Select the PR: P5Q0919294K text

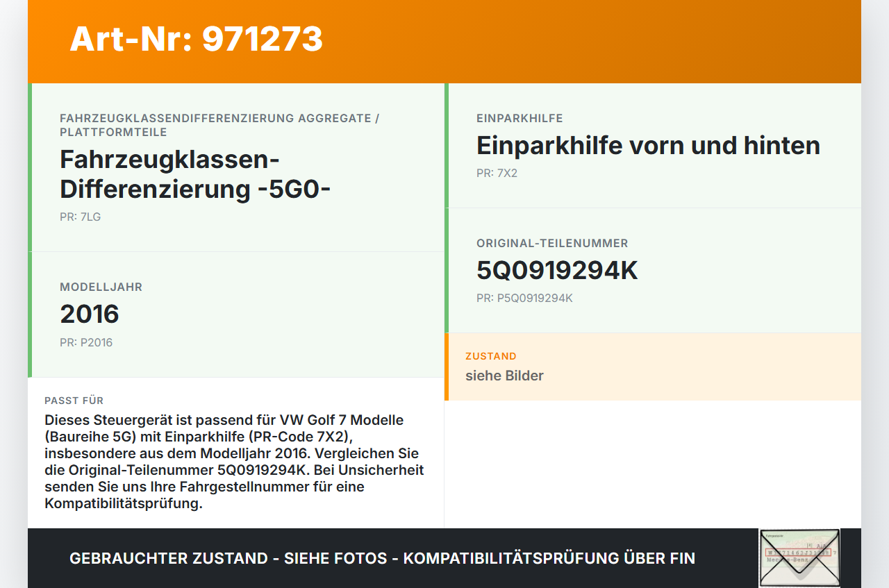point(524,298)
